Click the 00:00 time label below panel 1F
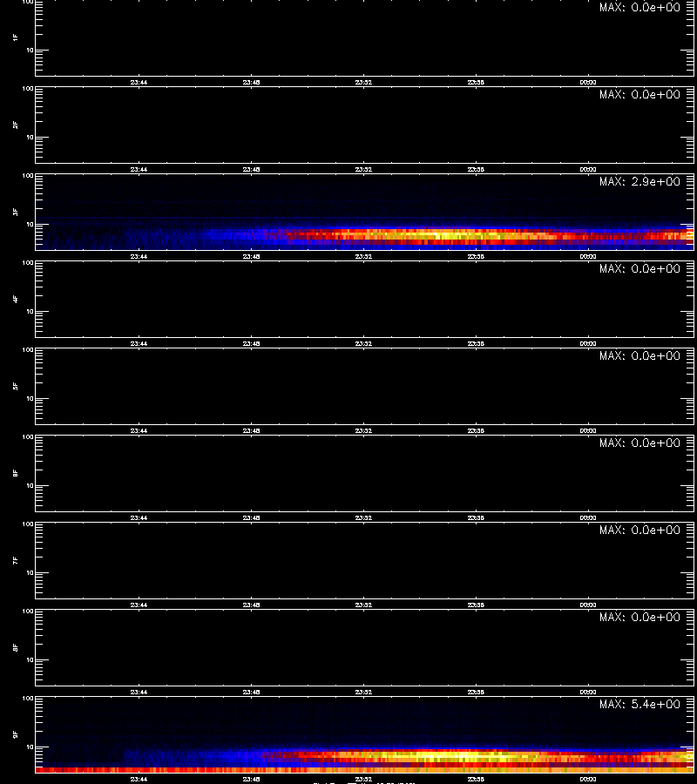This screenshot has width=697, height=784. [588, 83]
